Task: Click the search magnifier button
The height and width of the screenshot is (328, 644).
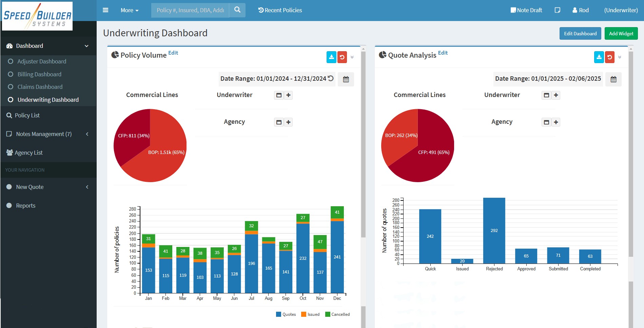Action: click(x=237, y=10)
